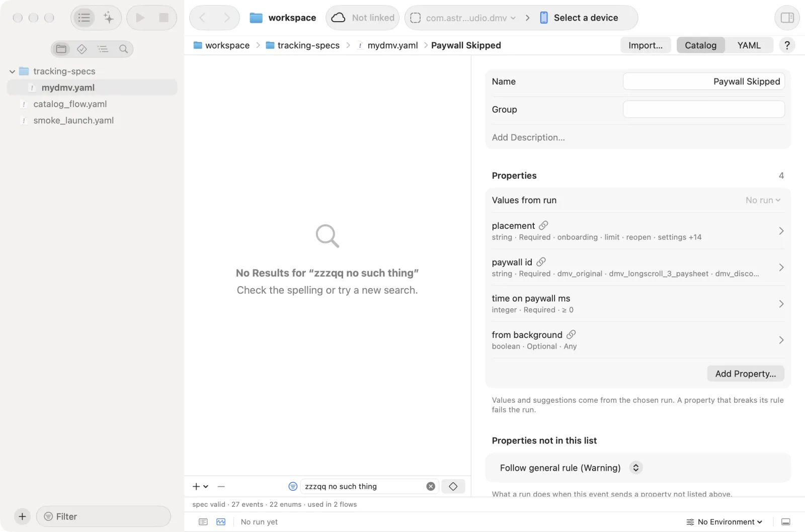Screen dimensions: 805x532
Task: Click the sparkle AI assistant icon
Action: click(x=109, y=18)
